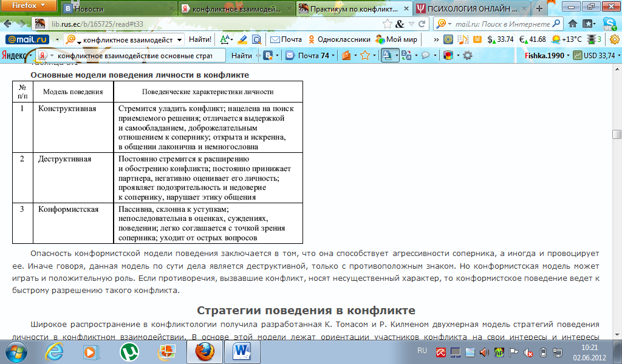Click the mail.ru search field

502,24
